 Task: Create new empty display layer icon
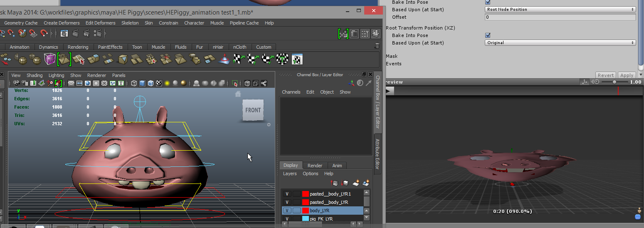[x=356, y=183]
